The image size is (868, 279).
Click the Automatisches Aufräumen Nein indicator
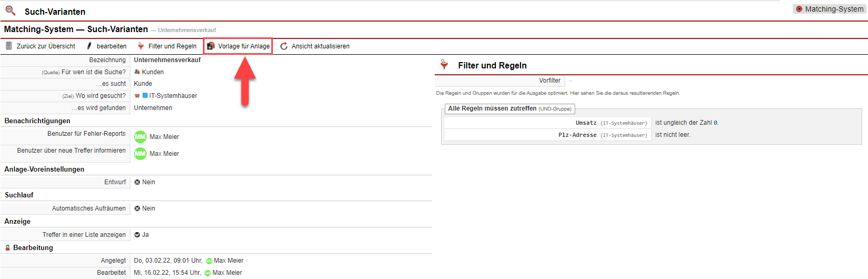point(137,208)
